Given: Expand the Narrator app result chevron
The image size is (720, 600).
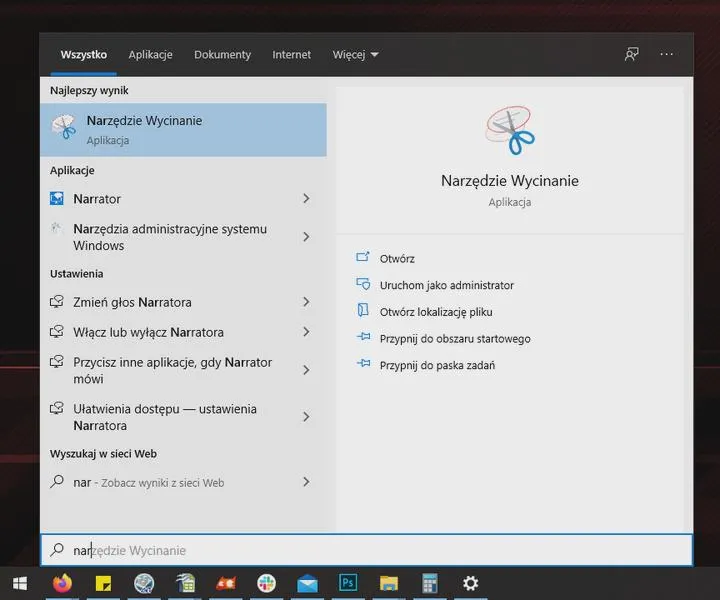Looking at the screenshot, I should click(306, 198).
